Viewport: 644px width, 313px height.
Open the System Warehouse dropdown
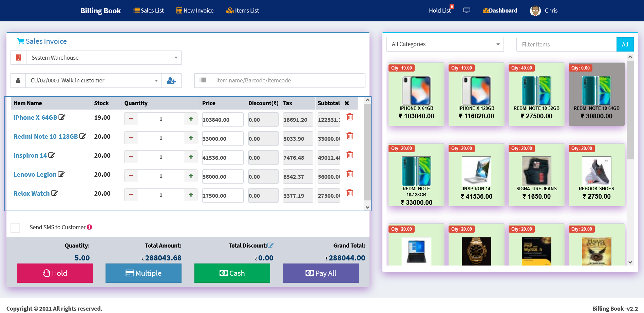click(104, 58)
